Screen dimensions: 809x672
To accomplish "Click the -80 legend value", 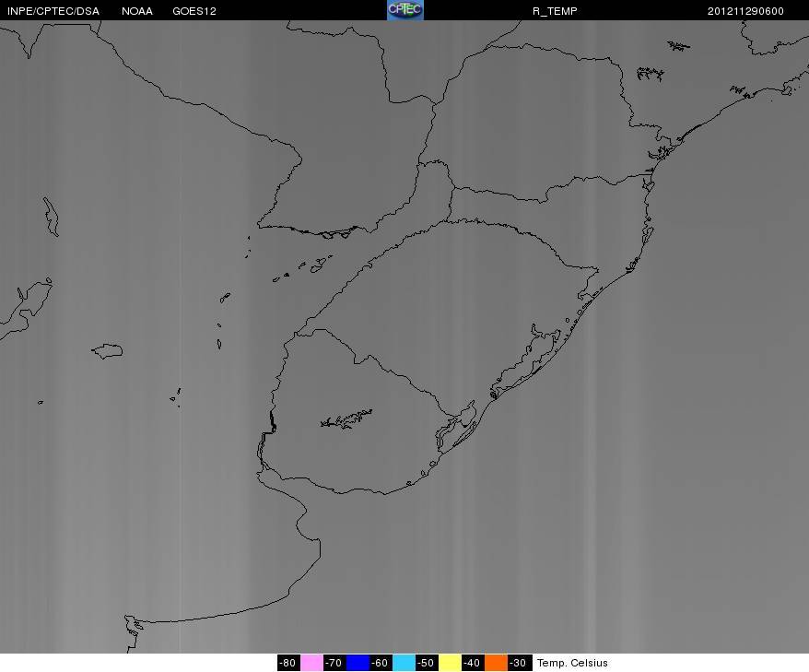I will (x=288, y=663).
